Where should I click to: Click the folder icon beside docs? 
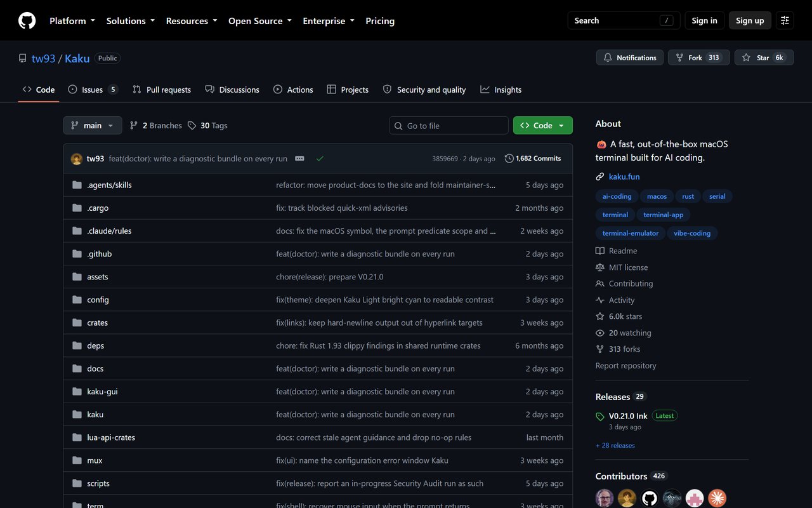click(x=77, y=368)
